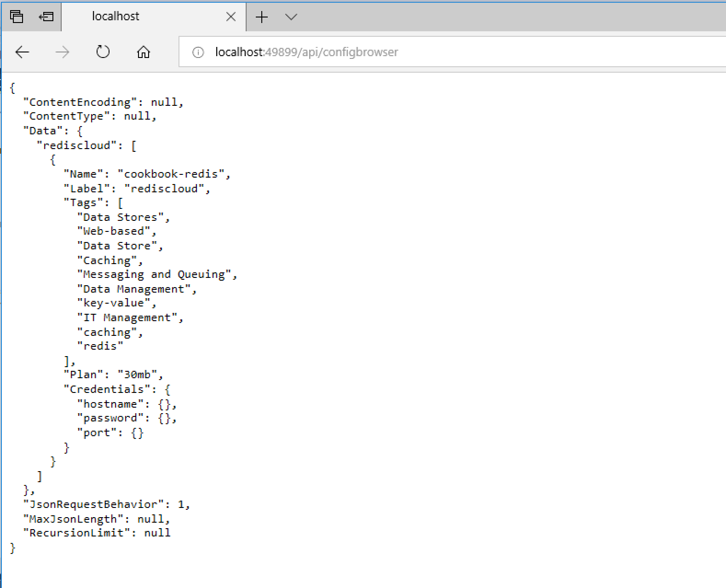Open a new tab with the plus button

pos(261,17)
